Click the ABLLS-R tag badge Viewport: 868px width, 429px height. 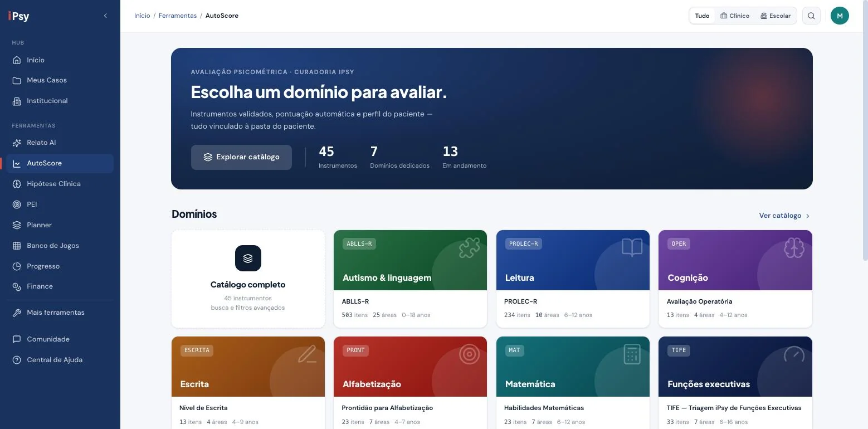[x=359, y=243]
